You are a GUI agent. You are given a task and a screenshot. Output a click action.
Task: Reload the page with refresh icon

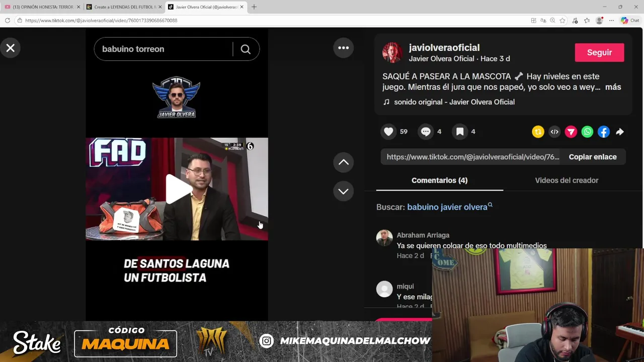[8, 21]
